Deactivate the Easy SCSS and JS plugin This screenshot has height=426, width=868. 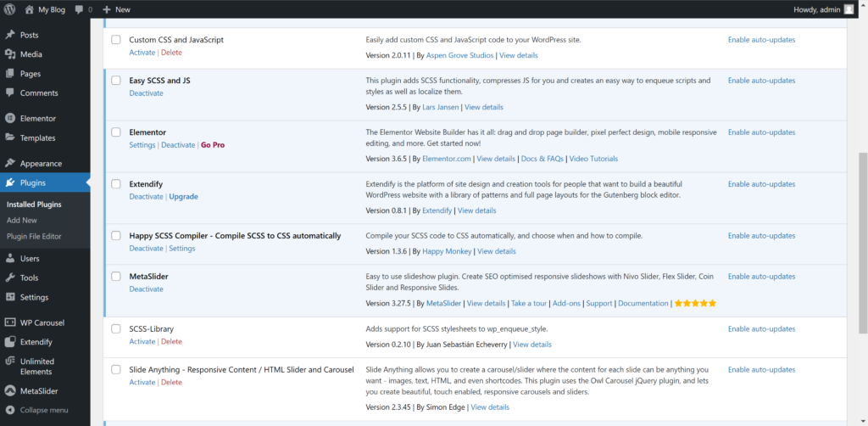pyautogui.click(x=146, y=93)
